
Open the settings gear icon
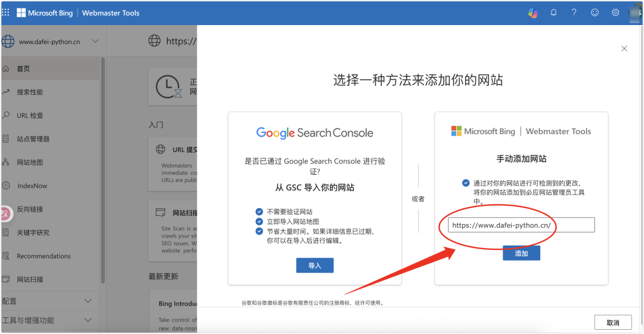click(615, 13)
